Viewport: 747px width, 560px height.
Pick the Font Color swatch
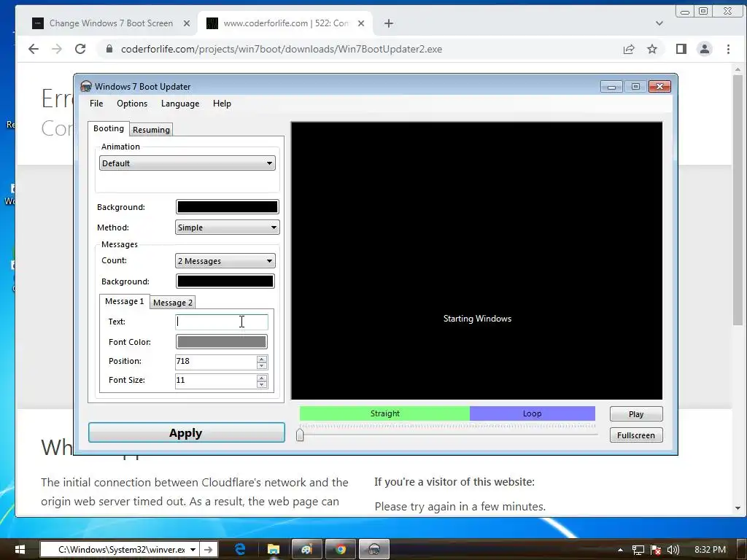[x=222, y=341]
